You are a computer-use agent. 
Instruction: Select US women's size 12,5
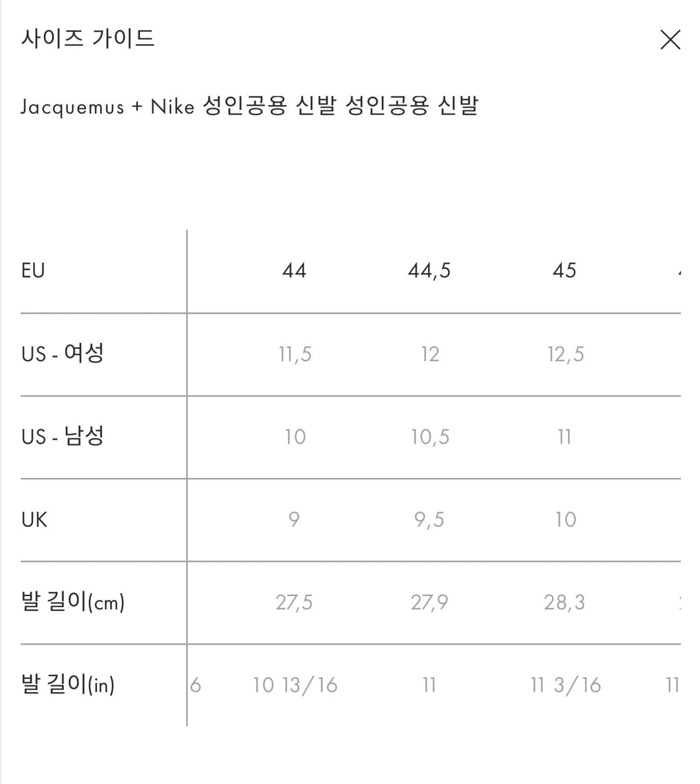tap(564, 353)
